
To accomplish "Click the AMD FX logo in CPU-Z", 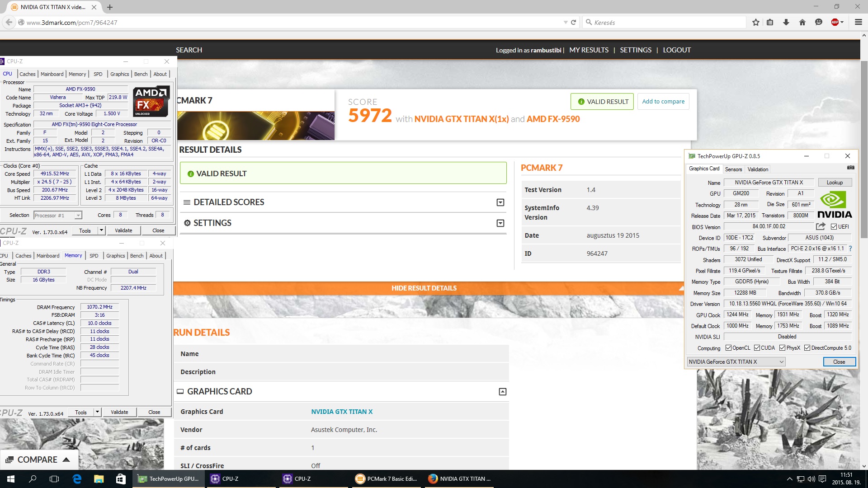I will [x=151, y=101].
